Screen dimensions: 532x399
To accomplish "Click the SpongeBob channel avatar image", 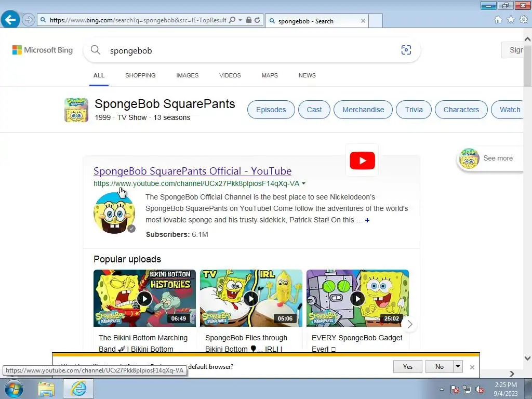I will coord(114,212).
